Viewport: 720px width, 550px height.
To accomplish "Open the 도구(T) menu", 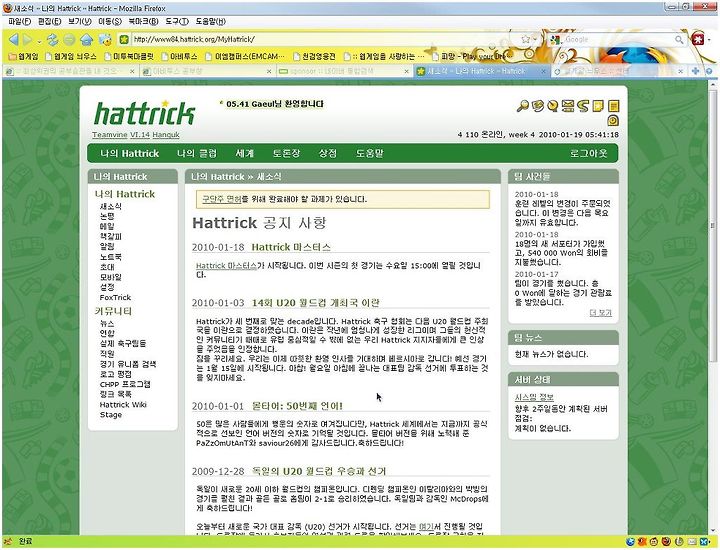I will (x=177, y=21).
